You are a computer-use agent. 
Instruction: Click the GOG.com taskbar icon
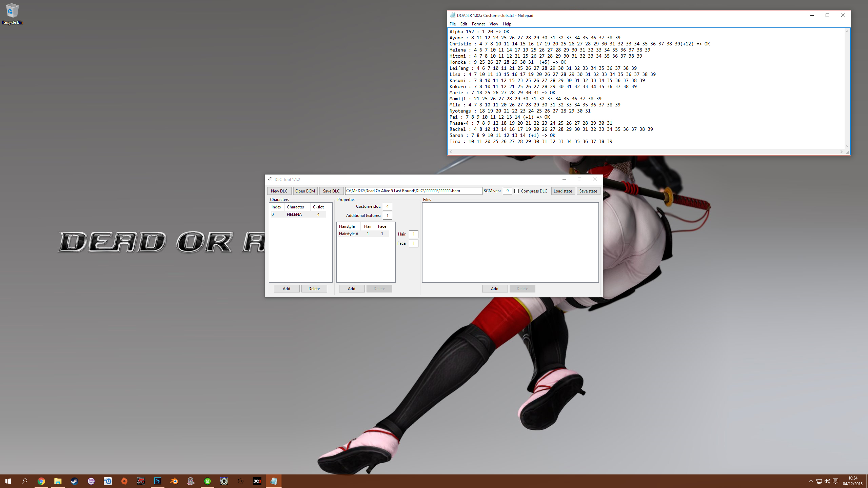(x=91, y=481)
